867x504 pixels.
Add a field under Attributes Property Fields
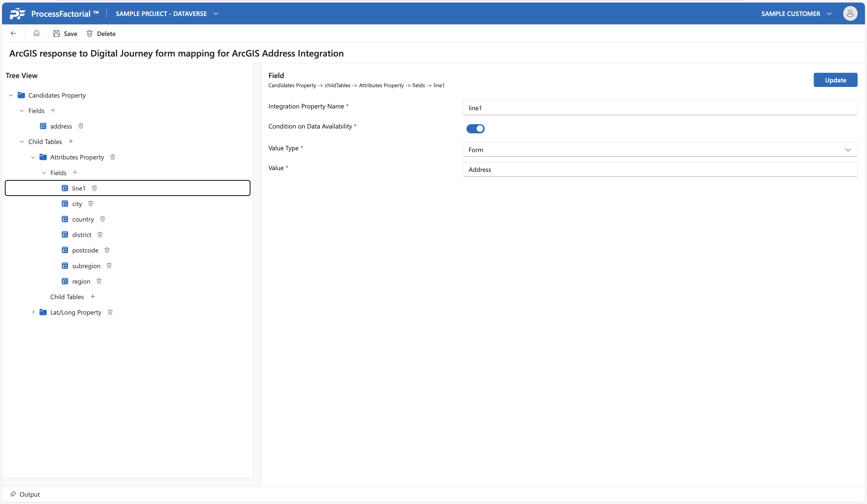[75, 172]
